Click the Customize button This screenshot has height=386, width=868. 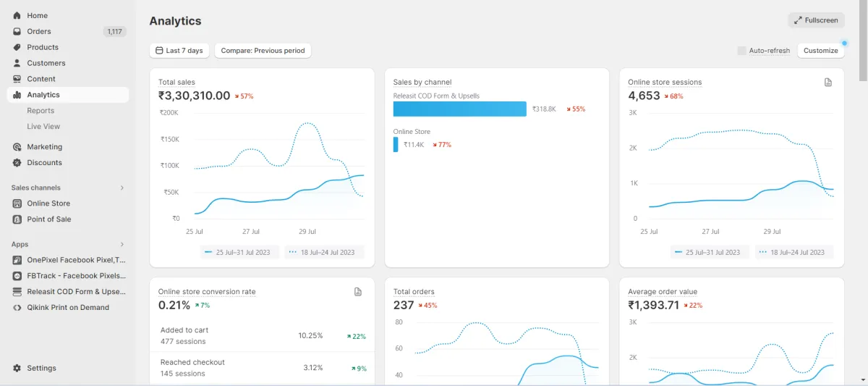pos(820,51)
